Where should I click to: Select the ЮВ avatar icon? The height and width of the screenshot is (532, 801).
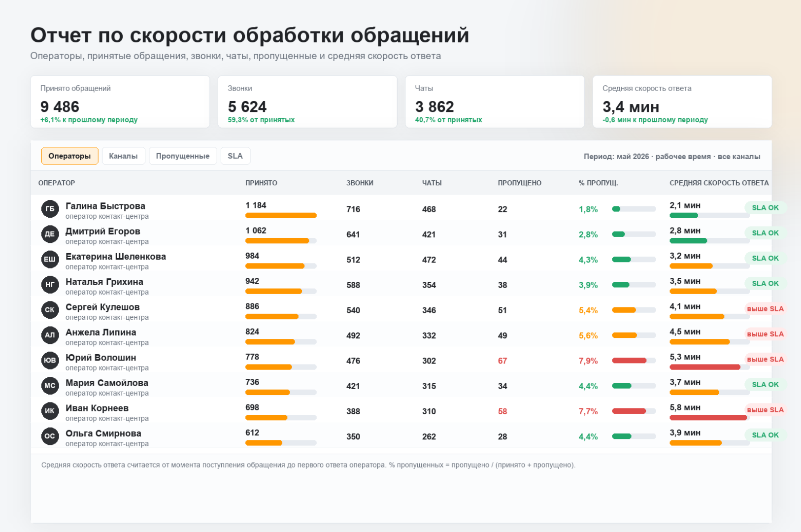(50, 361)
